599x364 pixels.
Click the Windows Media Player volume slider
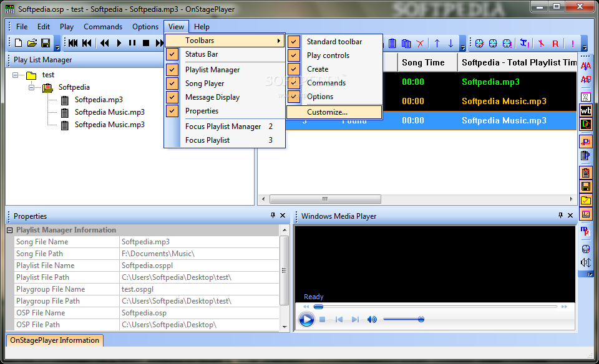pyautogui.click(x=404, y=319)
